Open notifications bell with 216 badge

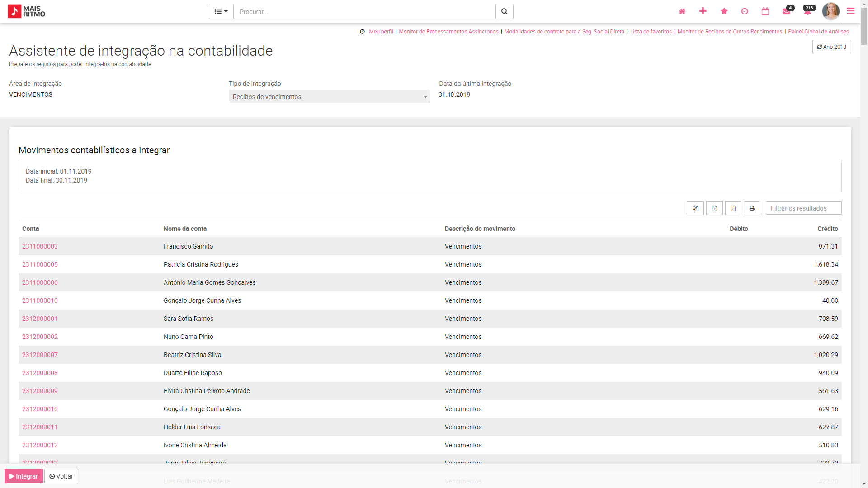(x=807, y=11)
